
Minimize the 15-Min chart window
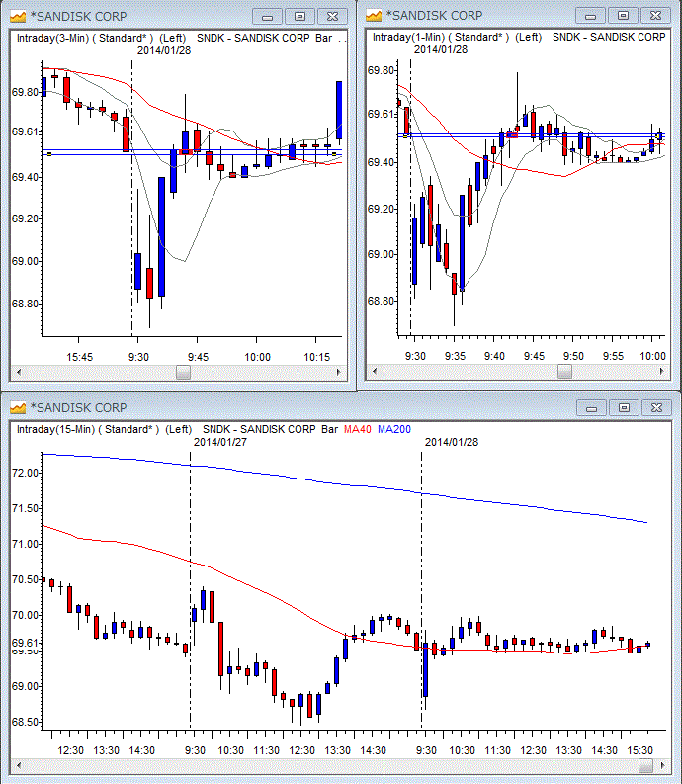(591, 408)
